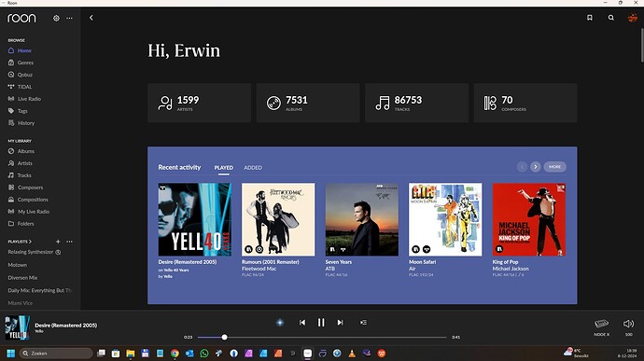The image size is (644, 361).
Task: Expand the Playlists section chevron
Action: (30, 242)
